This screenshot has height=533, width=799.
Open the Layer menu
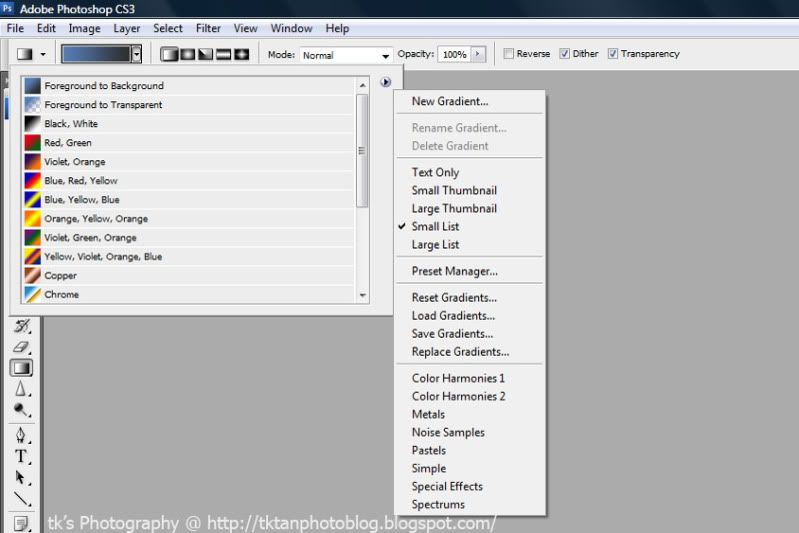(127, 29)
